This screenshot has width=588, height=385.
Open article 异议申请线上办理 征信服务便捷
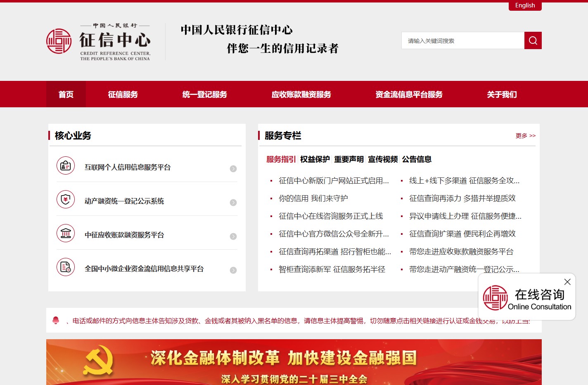(465, 216)
